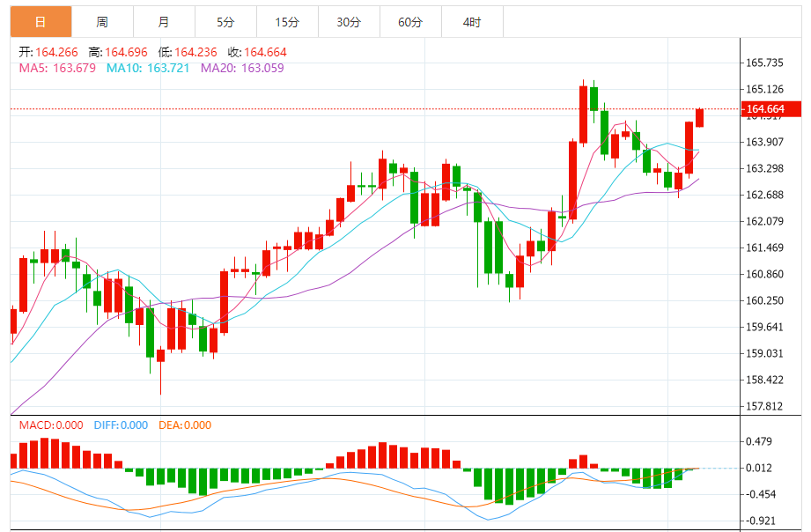Click the DIFF:0.000 label
Screen dimensions: 811x532
[121, 425]
